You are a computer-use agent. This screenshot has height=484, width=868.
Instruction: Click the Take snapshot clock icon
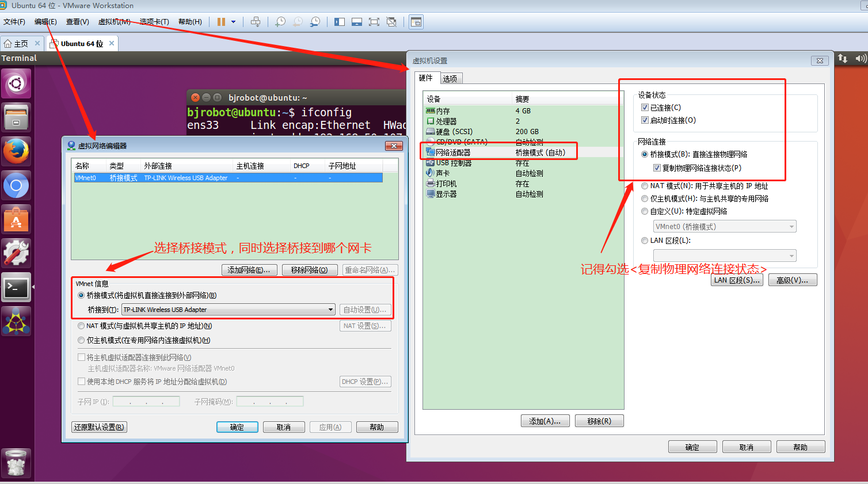280,22
